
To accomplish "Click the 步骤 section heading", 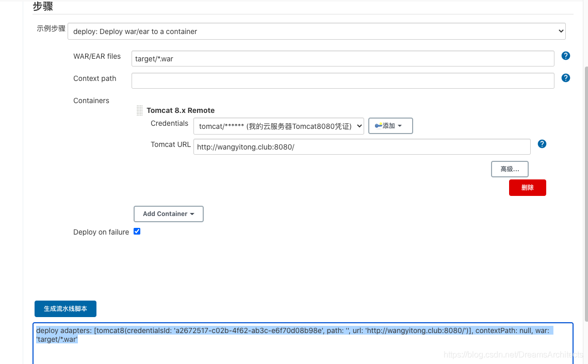I will (43, 7).
